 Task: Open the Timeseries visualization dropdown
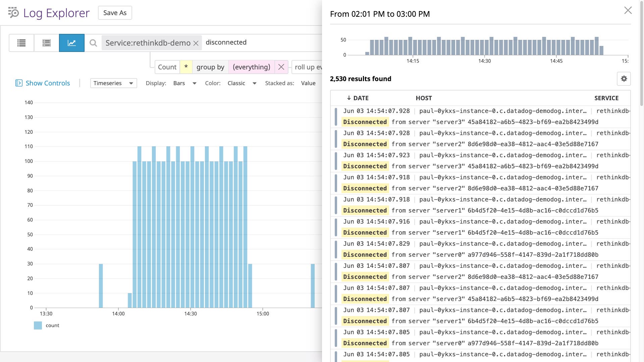pos(113,83)
